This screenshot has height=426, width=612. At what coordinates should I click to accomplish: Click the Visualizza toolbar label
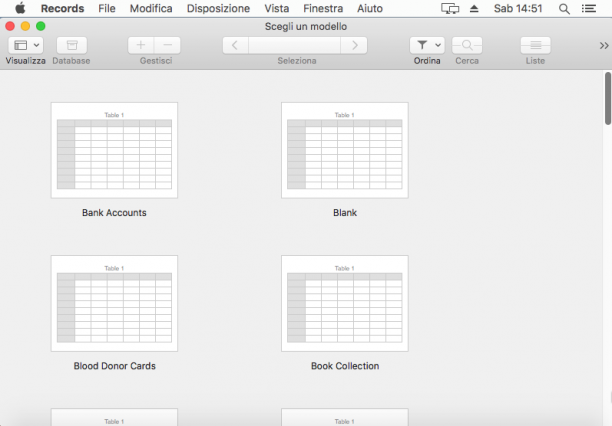25,61
